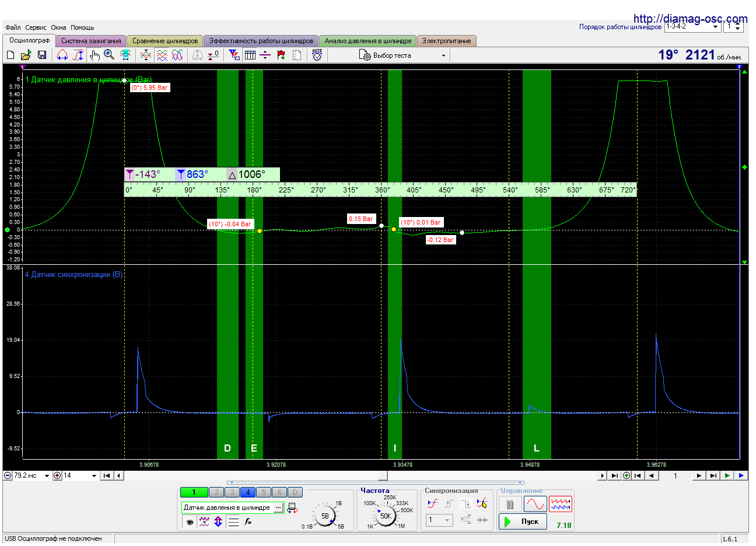Open the Сервис menu
This screenshot has height=546, width=756.
pos(36,27)
